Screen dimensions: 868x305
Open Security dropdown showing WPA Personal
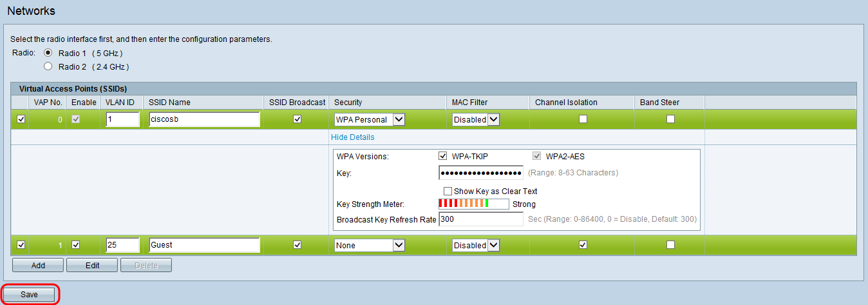[370, 119]
